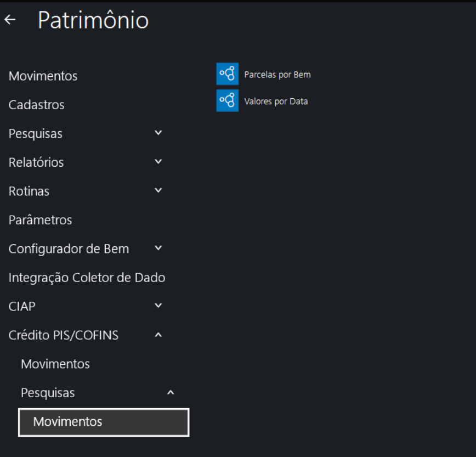This screenshot has height=457, width=476.
Task: Open the Cadastros menu item
Action: 36,105
